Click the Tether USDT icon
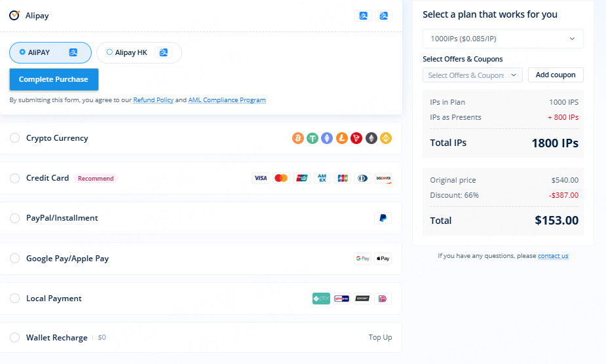The image size is (606, 364). point(312,138)
